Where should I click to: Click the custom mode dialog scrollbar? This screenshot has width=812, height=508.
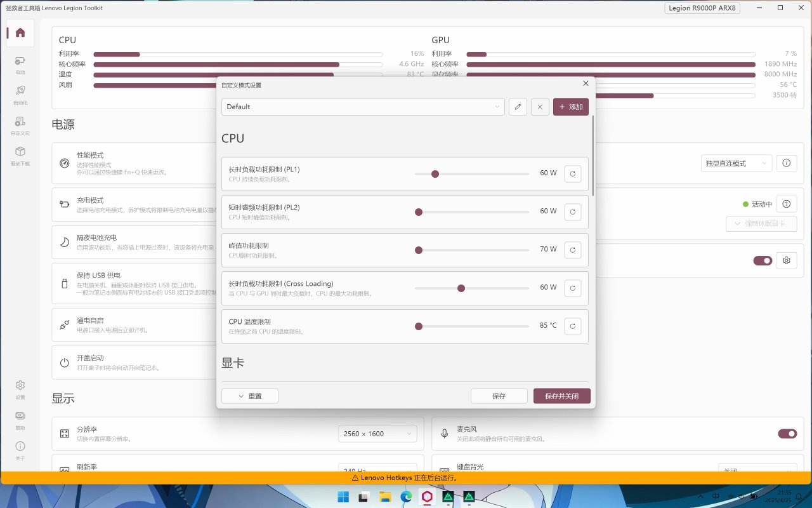coord(593,156)
